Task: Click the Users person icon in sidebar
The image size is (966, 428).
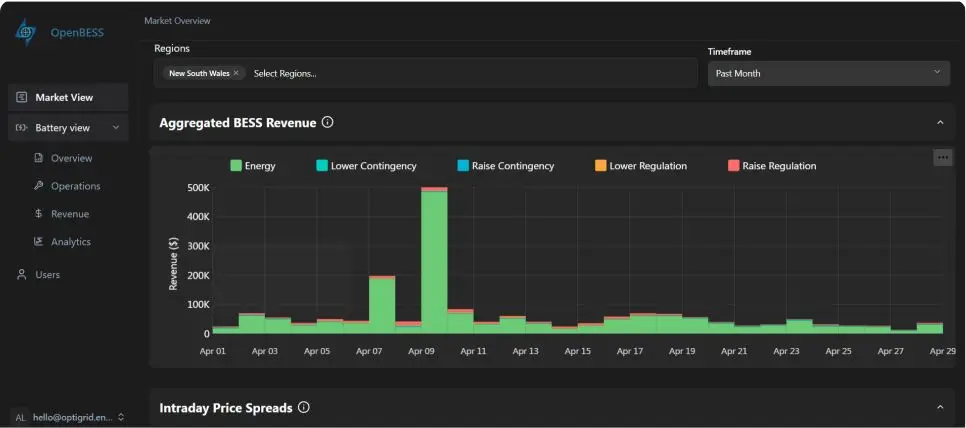Action: [21, 275]
